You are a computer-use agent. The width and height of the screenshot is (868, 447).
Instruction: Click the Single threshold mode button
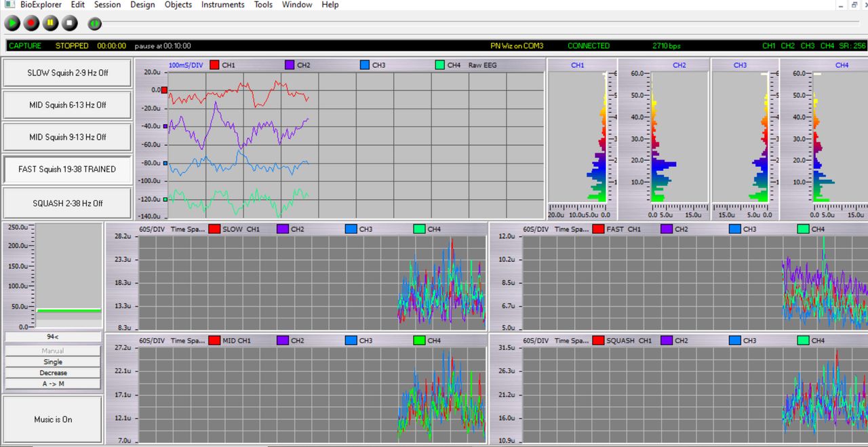(x=53, y=362)
